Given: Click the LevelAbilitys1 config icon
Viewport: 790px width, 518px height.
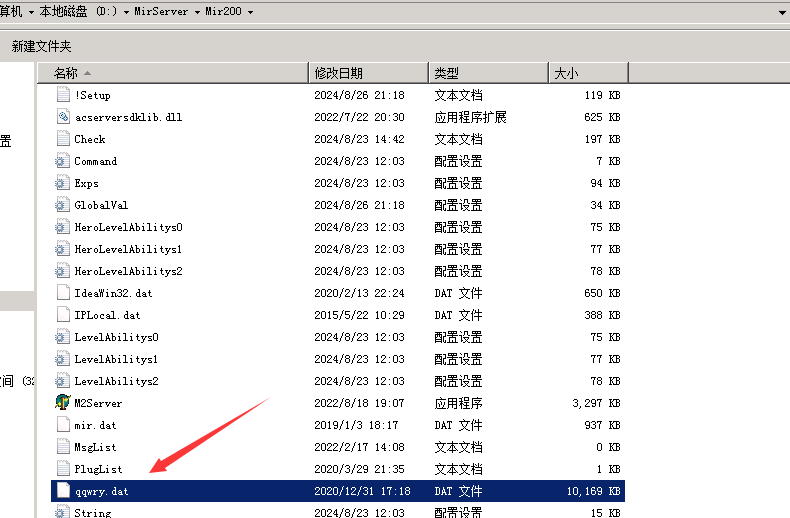Looking at the screenshot, I should point(62,359).
